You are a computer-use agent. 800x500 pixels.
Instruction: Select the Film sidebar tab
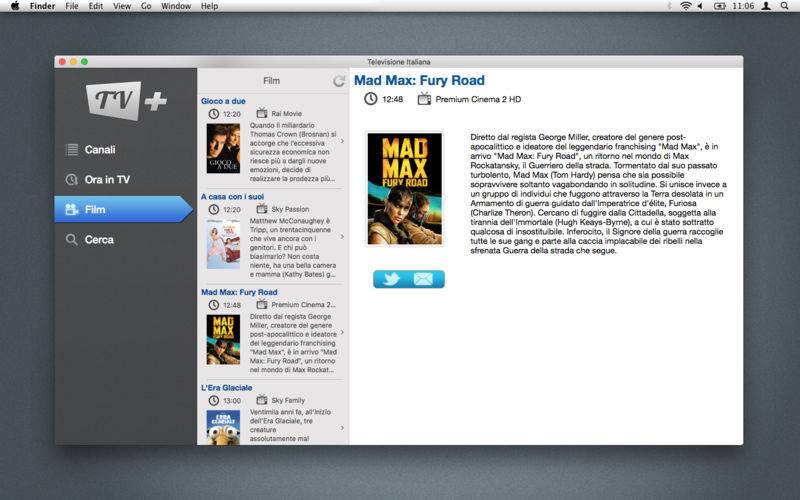[x=123, y=209]
